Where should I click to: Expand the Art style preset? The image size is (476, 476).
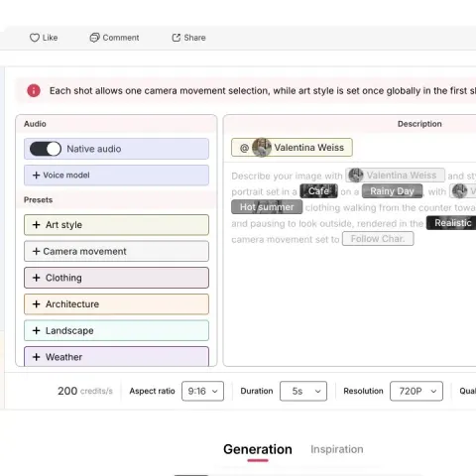116,225
